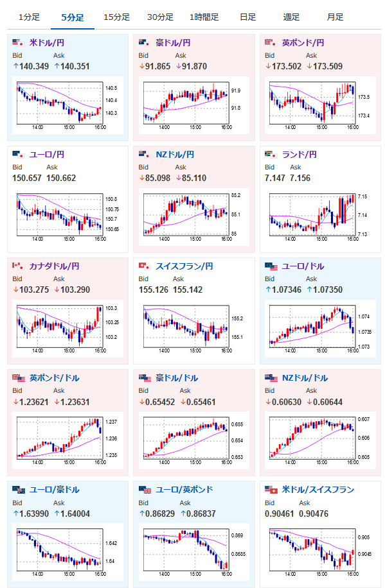Viewport: 385px width, 588px height.
Task: Switch to the 日足 daily tab
Action: [x=248, y=17]
